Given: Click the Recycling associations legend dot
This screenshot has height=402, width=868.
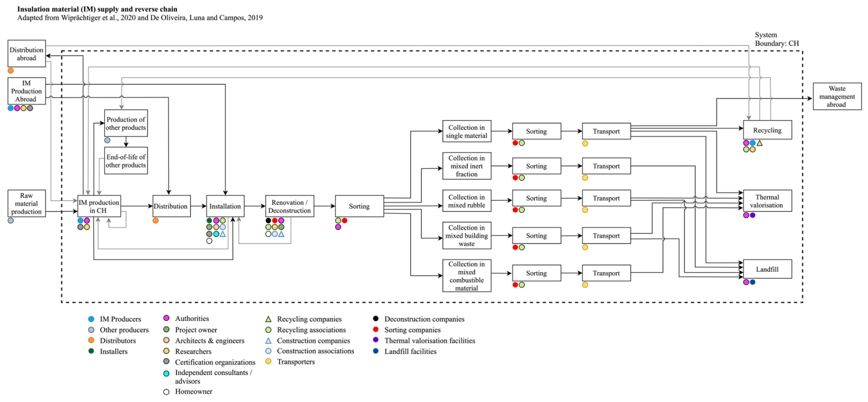Looking at the screenshot, I should 268,330.
